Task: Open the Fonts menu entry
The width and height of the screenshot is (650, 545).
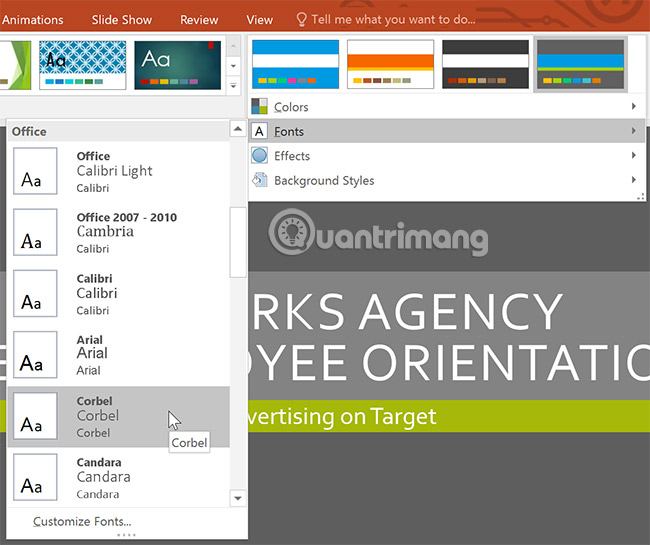Action: coord(446,131)
